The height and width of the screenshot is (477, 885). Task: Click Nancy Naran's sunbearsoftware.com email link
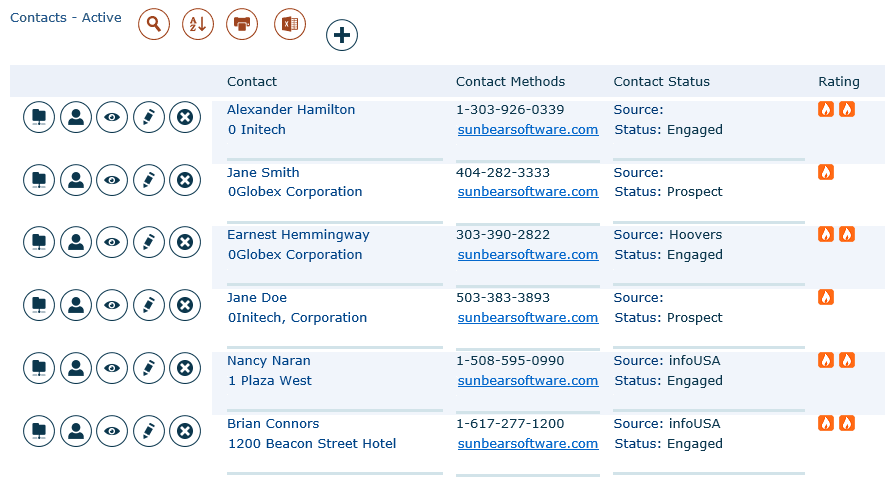pos(528,380)
